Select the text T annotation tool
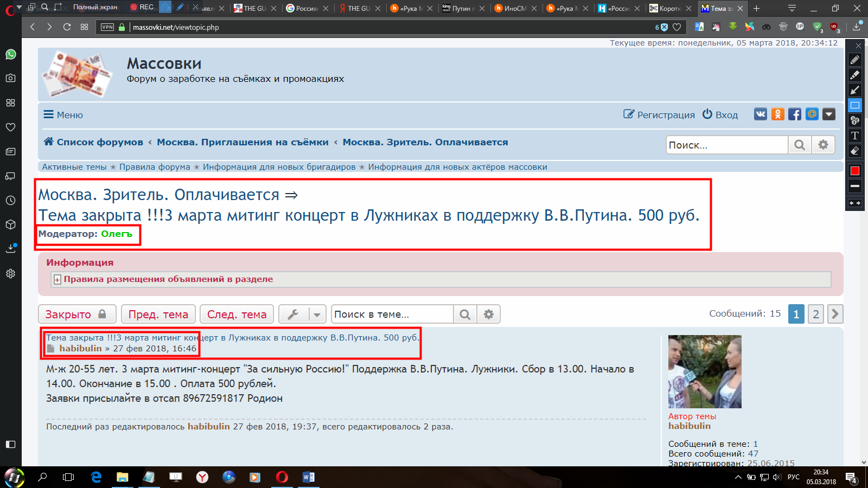The height and width of the screenshot is (488, 868). click(x=855, y=136)
